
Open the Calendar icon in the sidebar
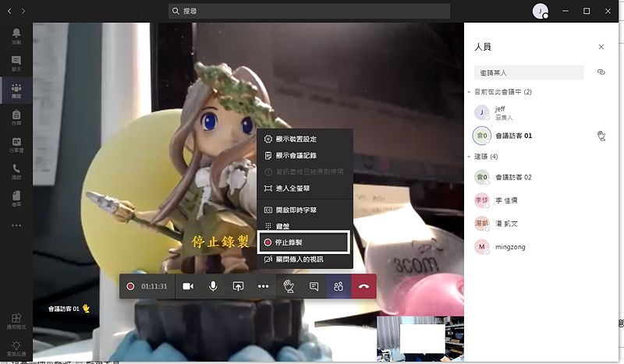16,144
